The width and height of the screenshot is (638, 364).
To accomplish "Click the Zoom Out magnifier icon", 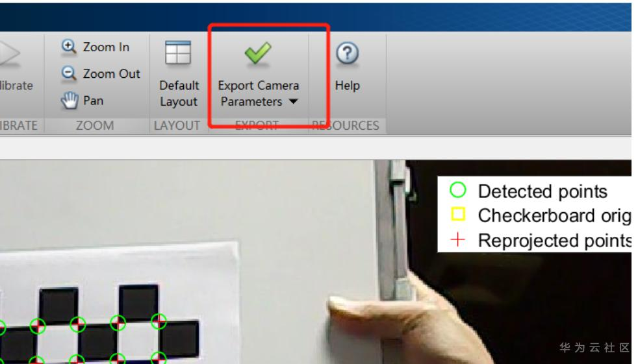I will point(69,73).
